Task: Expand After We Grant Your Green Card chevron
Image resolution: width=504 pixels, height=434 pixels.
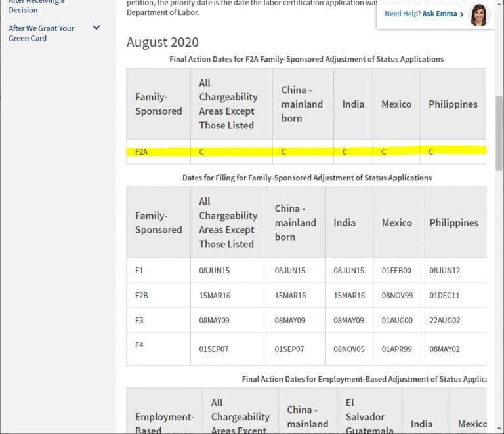Action: tap(96, 28)
